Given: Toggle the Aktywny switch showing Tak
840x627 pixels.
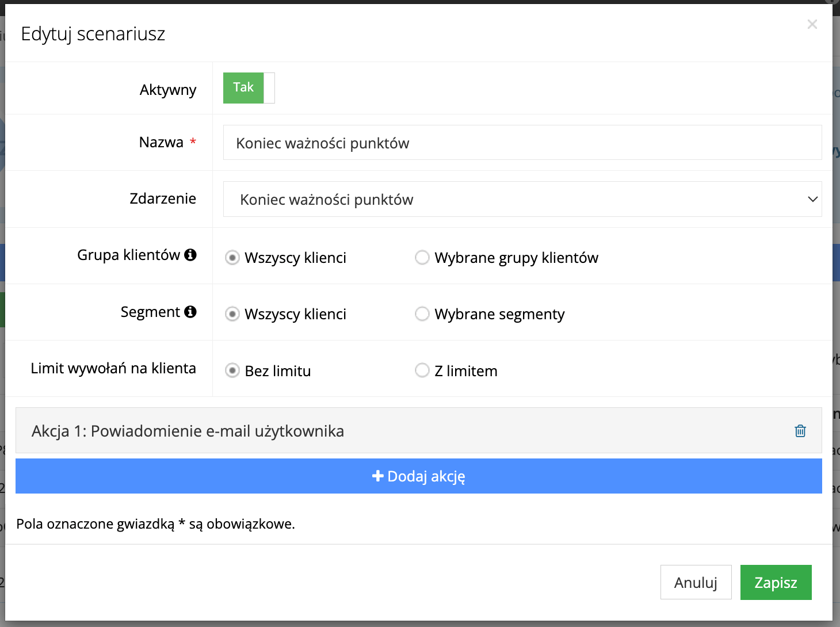Looking at the screenshot, I should [249, 88].
